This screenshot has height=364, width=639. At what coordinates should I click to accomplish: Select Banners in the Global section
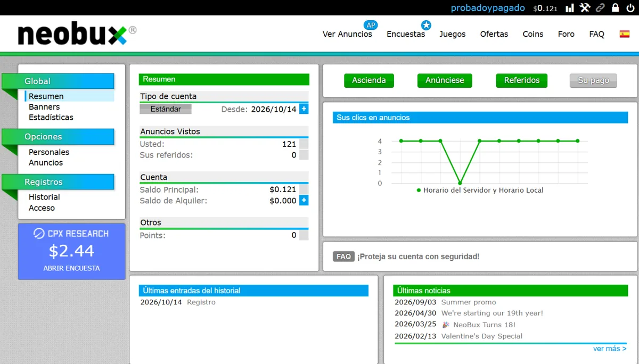point(44,107)
